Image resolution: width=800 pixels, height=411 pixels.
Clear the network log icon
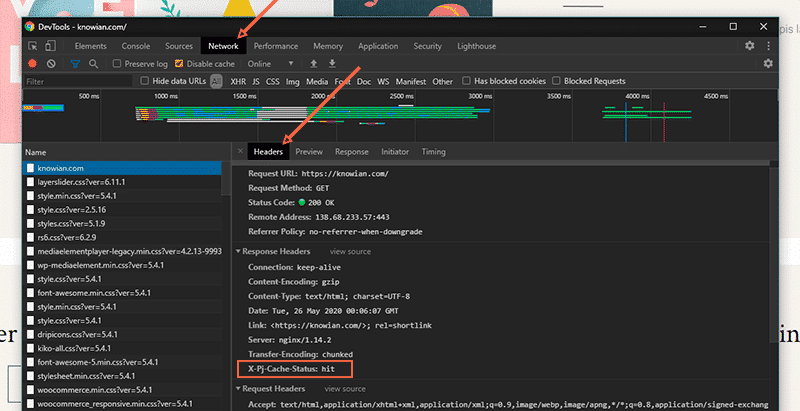51,64
